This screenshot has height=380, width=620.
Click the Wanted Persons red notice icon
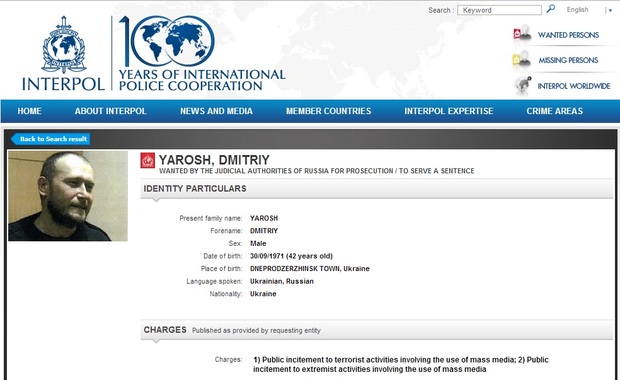(522, 34)
